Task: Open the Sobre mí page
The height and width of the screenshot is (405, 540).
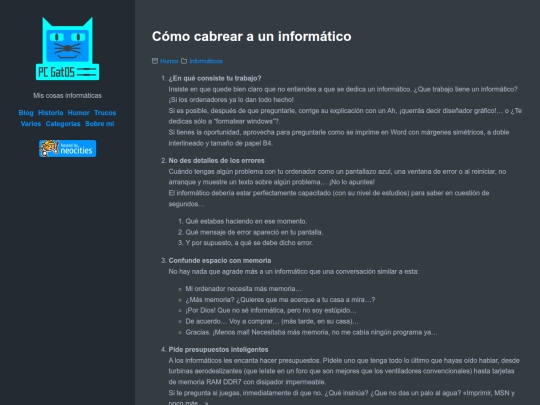Action: (100, 124)
